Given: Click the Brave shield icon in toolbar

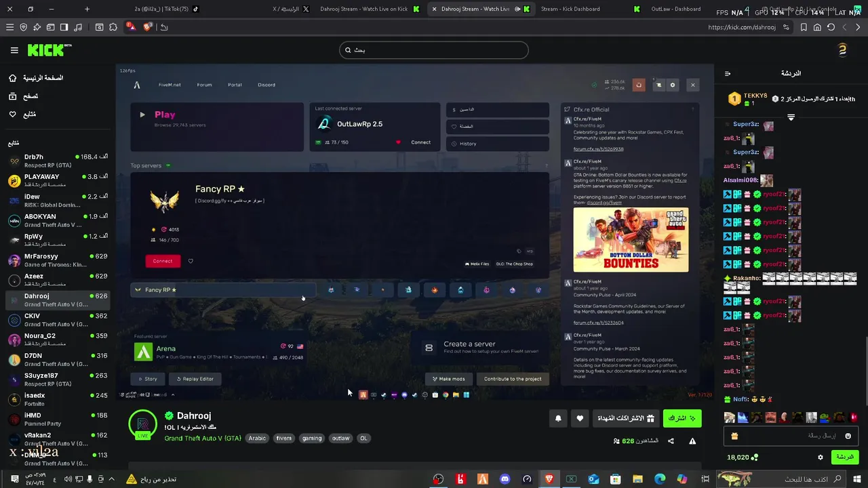Looking at the screenshot, I should point(24,27).
